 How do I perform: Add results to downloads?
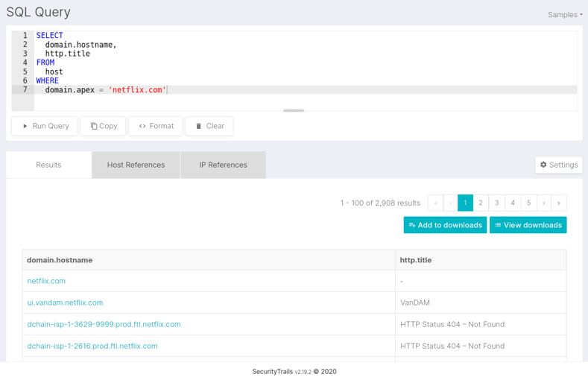tap(445, 225)
